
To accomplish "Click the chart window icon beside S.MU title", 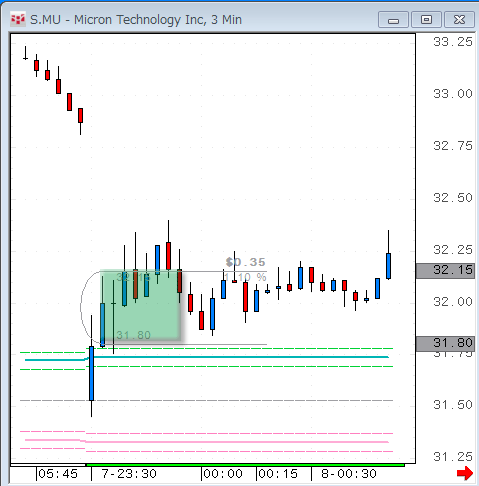I will (x=18, y=19).
